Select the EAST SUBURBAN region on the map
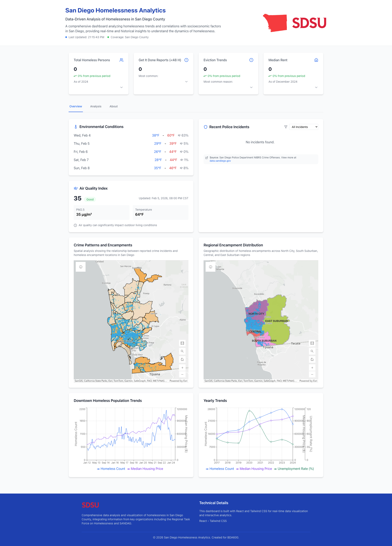This screenshot has width=392, height=546. pos(276,321)
